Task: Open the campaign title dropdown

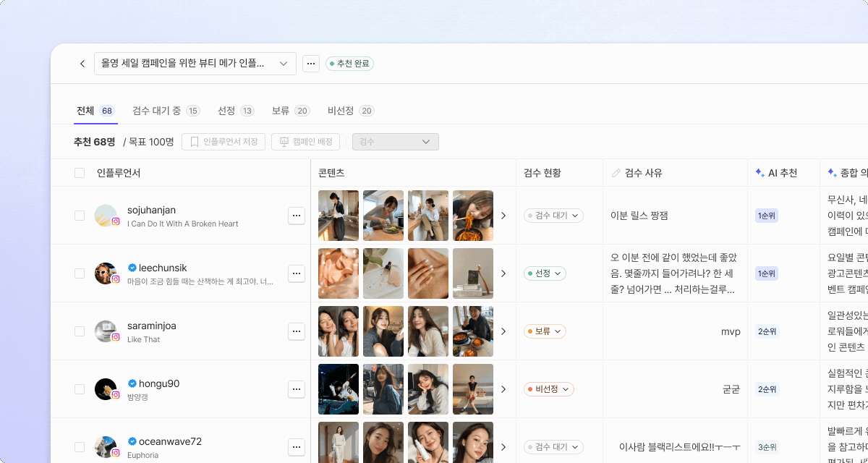Action: click(x=195, y=64)
